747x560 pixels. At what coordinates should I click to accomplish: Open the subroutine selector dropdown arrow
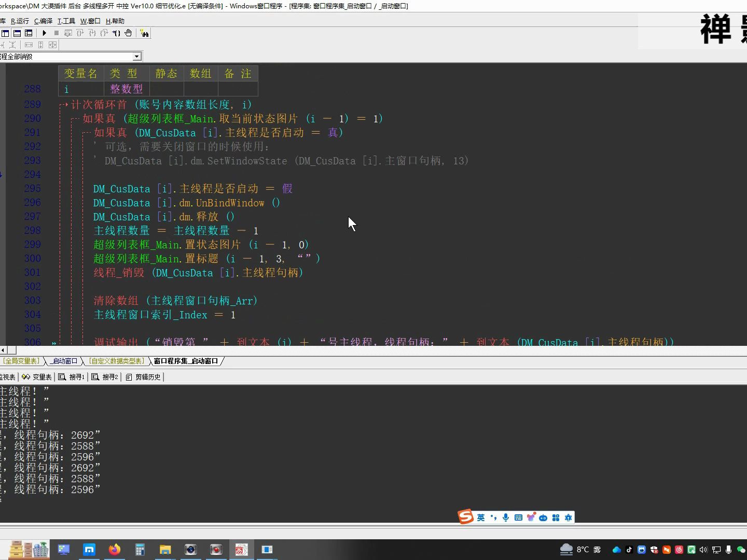point(137,57)
